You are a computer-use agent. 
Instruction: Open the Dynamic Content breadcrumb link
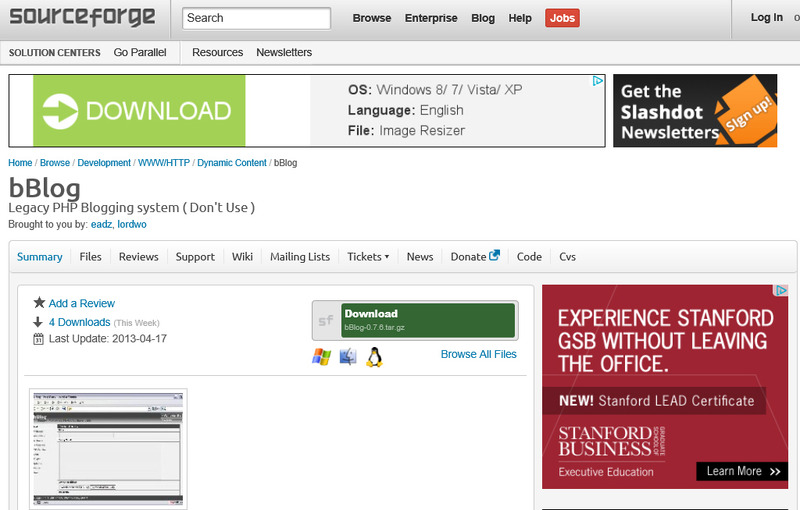click(232, 163)
